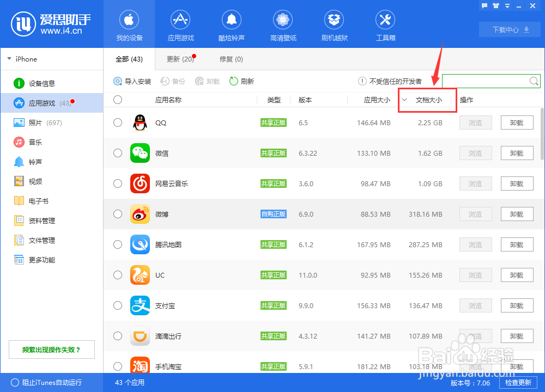Click the QQ penguin app icon
This screenshot has height=392, width=545.
(x=140, y=122)
